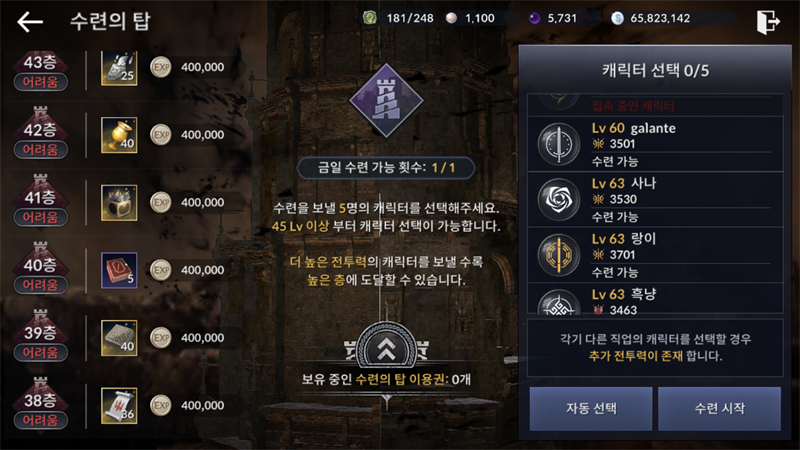Select character Lv 60 galante

tap(655, 144)
